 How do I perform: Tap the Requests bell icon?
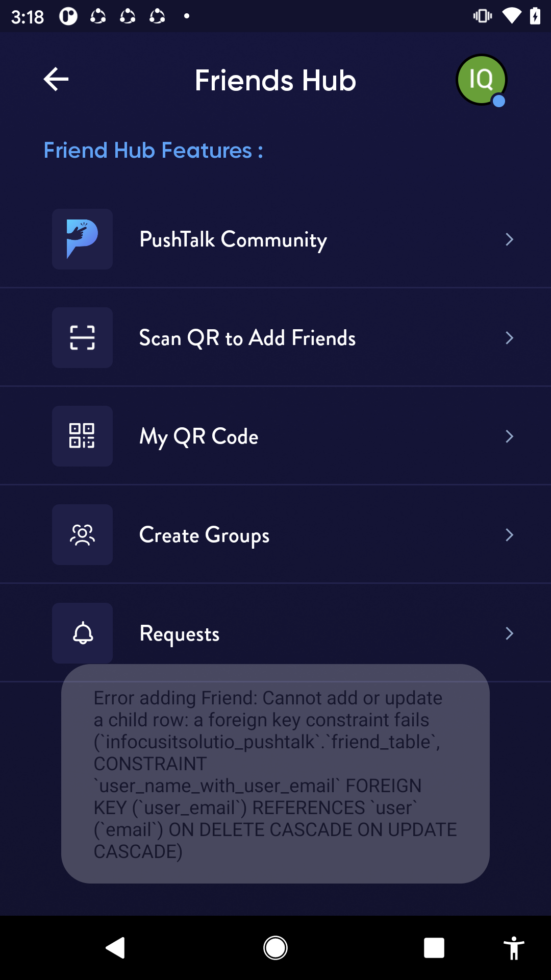tap(82, 633)
